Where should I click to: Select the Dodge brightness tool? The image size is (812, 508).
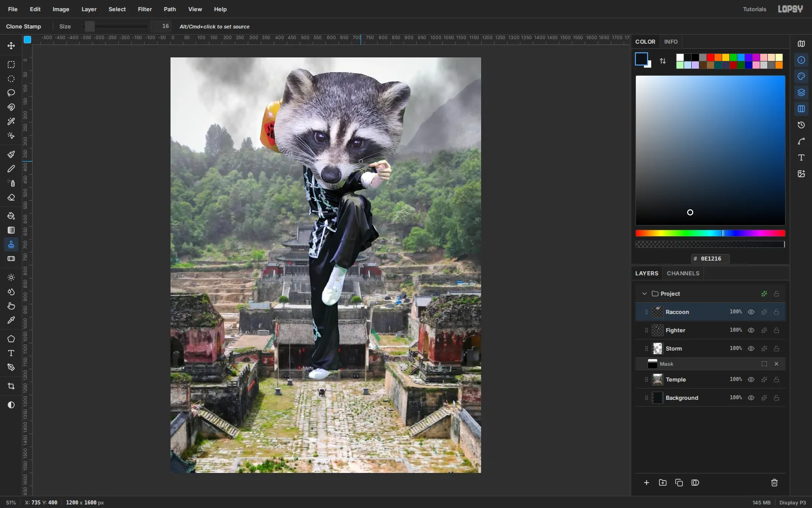point(11,277)
